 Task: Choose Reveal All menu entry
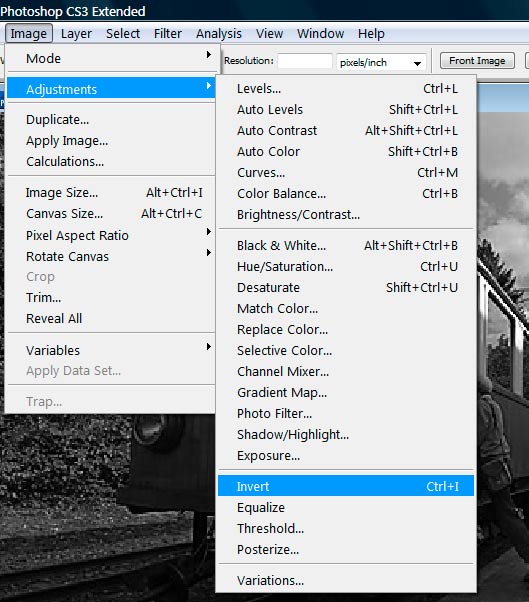111,318
